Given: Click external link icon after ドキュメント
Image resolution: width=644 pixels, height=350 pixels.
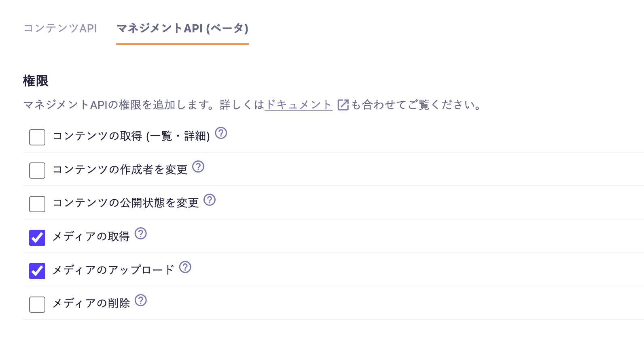Looking at the screenshot, I should [343, 105].
